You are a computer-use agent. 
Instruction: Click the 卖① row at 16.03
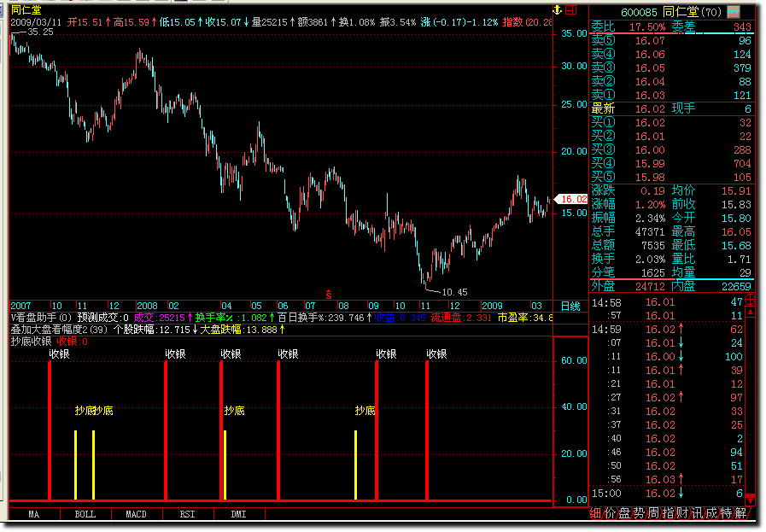pyautogui.click(x=671, y=96)
